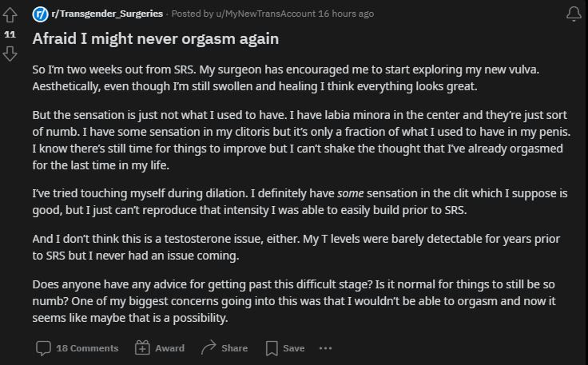Open u/MyNewTransAccount profile link
Image resolution: width=588 pixels, height=365 pixels.
click(x=265, y=14)
